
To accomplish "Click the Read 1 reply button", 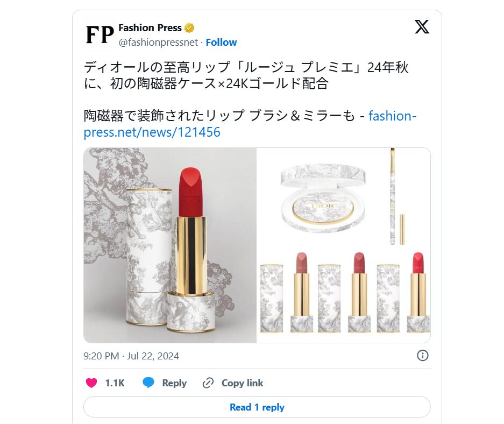I will [257, 407].
